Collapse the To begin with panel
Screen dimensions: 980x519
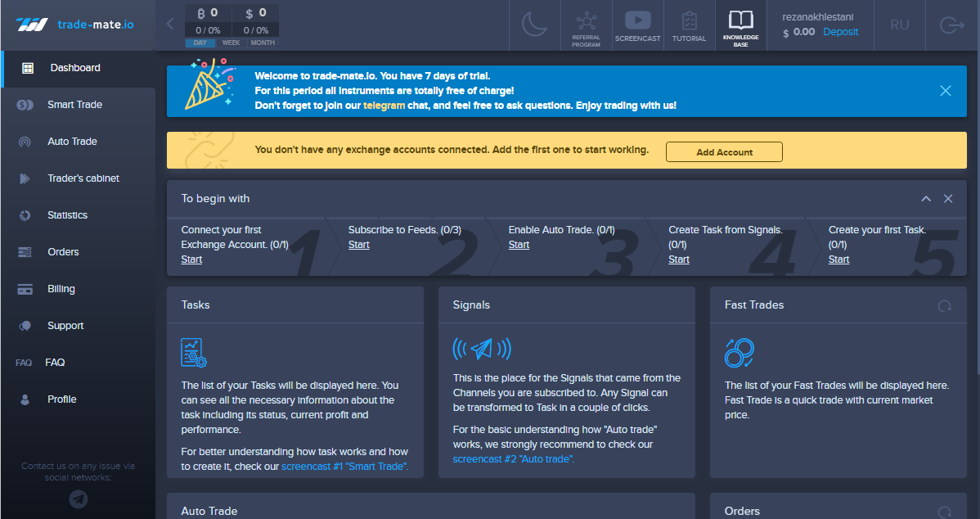click(x=926, y=199)
